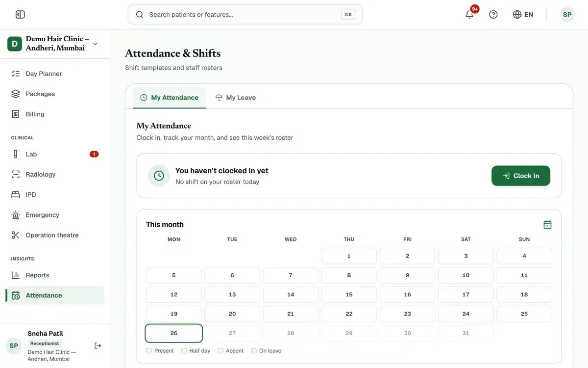This screenshot has width=588, height=368.
Task: Click the Clock In button
Action: 521,176
